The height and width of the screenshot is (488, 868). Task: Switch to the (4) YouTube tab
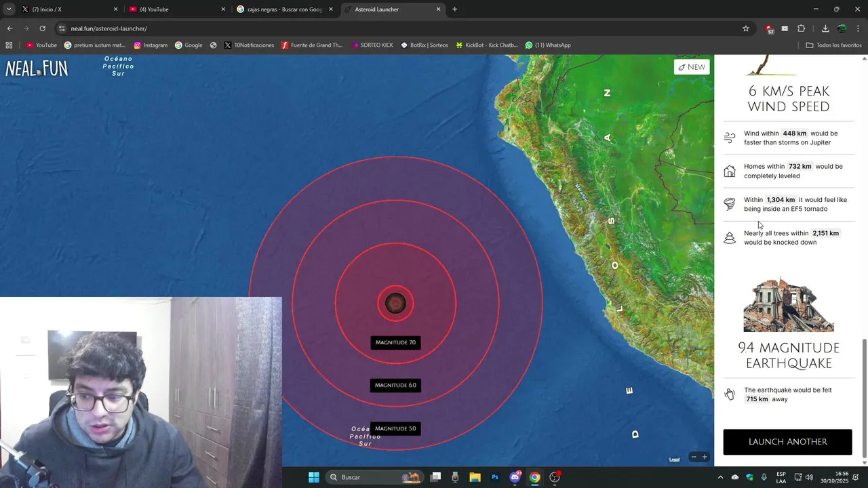click(177, 9)
